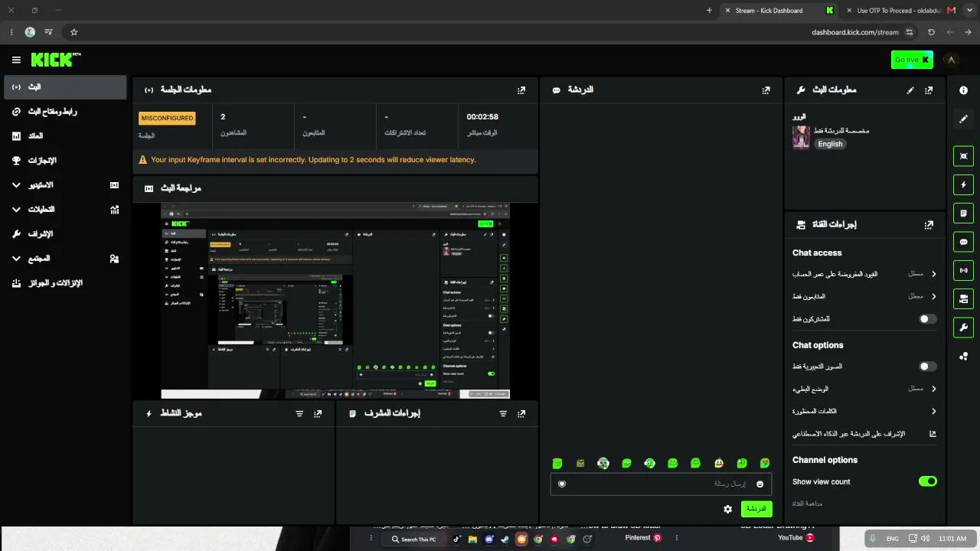Image resolution: width=980 pixels, height=551 pixels.
Task: Click the chat message input field
Action: pos(661,484)
